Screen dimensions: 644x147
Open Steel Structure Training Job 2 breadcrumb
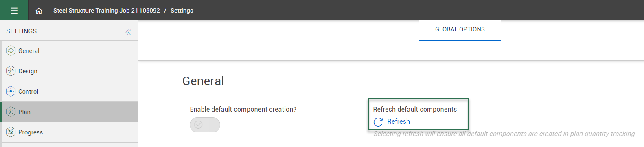point(107,11)
